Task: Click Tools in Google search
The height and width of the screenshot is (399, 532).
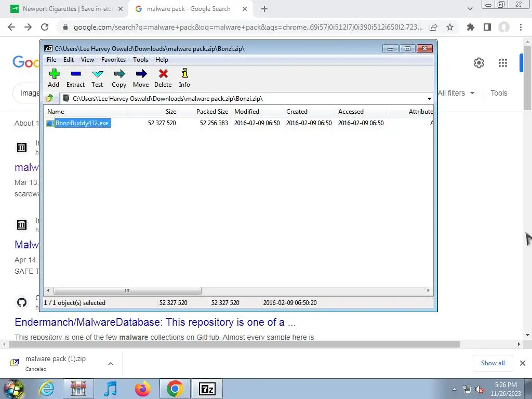Action: pos(499,93)
